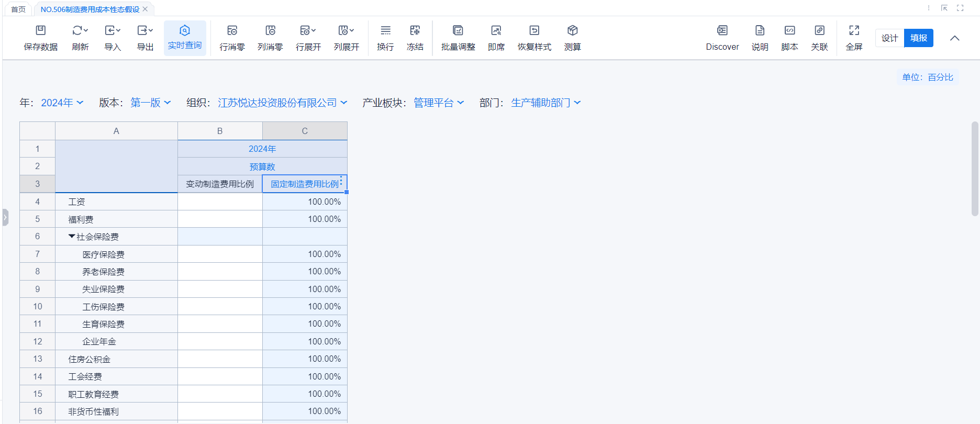Click the Real-time Query (实时查询) icon

pyautogui.click(x=185, y=31)
